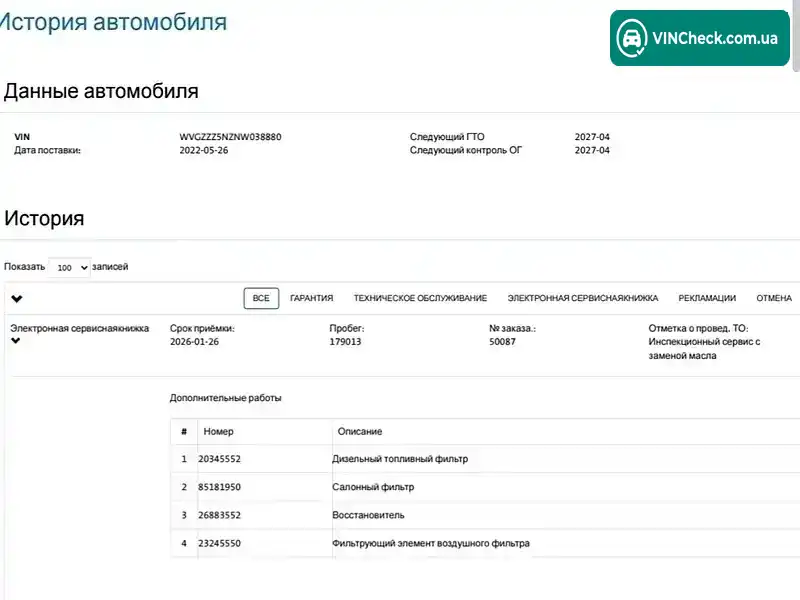
Task: Open the ОТМЕНА filter tab
Action: [774, 298]
